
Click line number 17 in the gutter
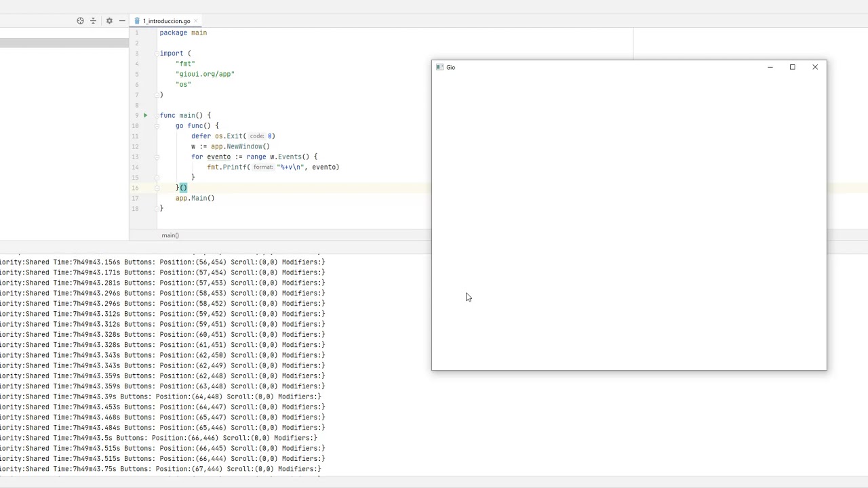[136, 198]
